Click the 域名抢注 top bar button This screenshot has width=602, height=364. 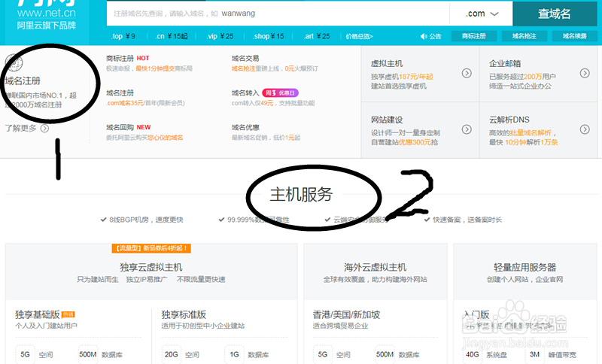[x=524, y=36]
